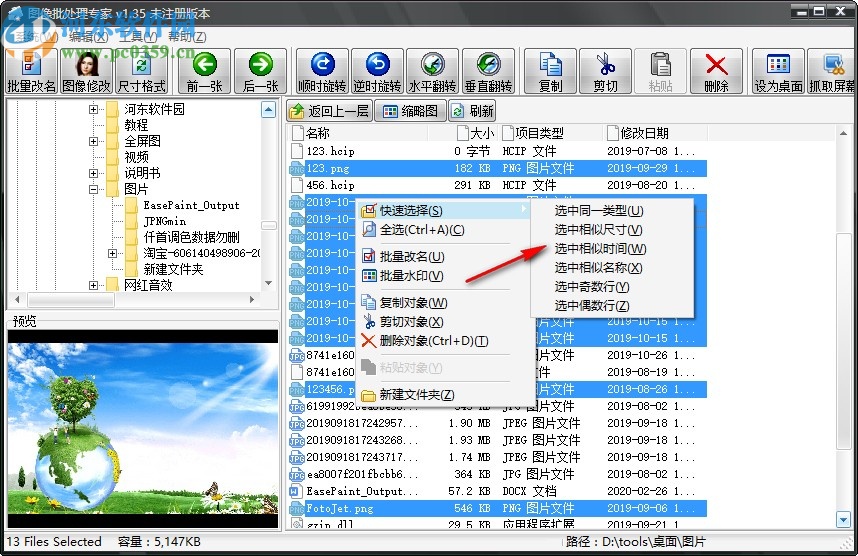Choose 复制对象(W) in context menu

pos(445,303)
